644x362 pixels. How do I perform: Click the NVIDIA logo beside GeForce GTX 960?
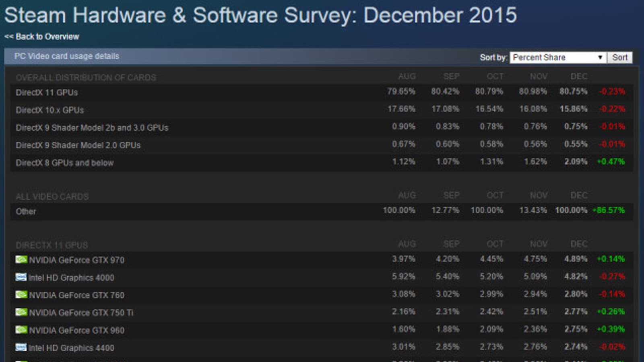pos(21,330)
